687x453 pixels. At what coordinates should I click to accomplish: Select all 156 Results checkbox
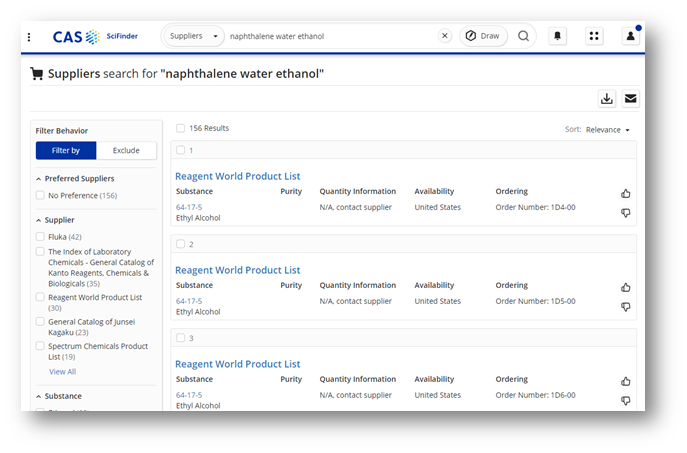[x=181, y=128]
